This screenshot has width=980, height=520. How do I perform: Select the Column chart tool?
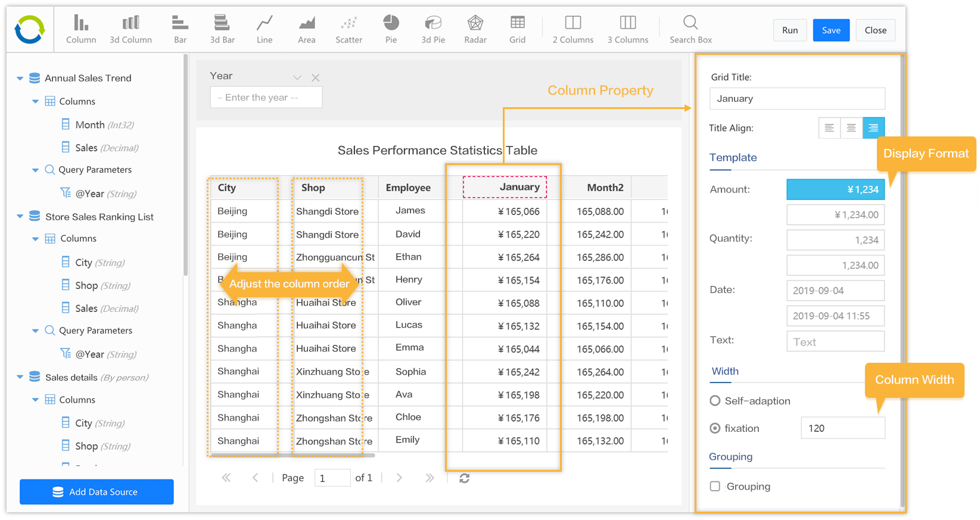(x=81, y=30)
